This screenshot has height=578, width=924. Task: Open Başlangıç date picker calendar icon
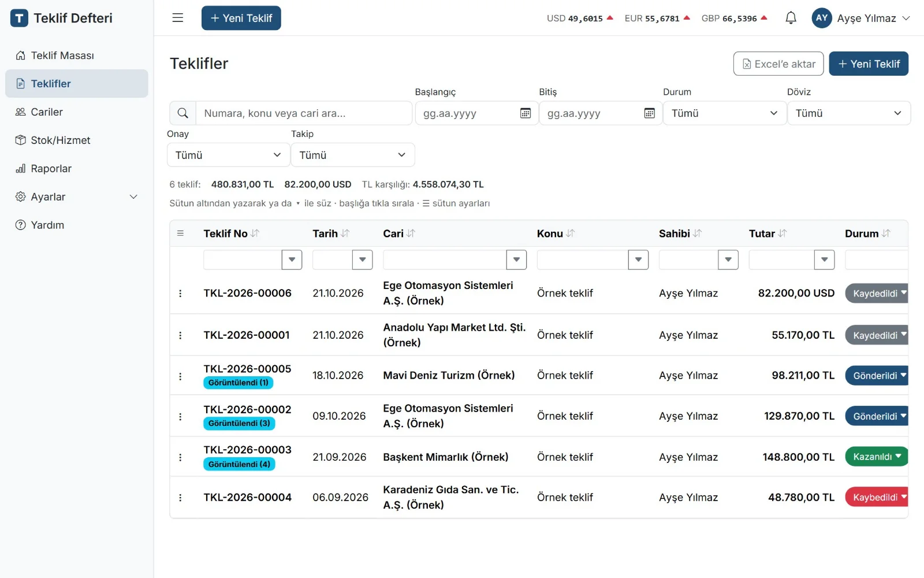pyautogui.click(x=525, y=113)
